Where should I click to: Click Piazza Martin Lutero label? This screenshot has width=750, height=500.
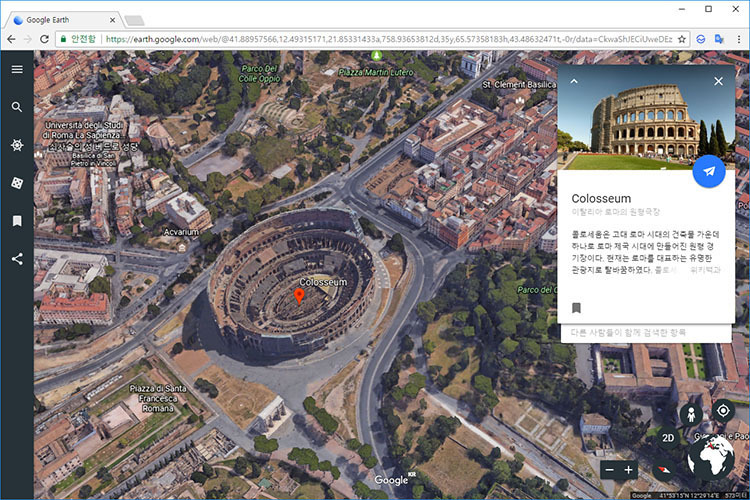(376, 72)
